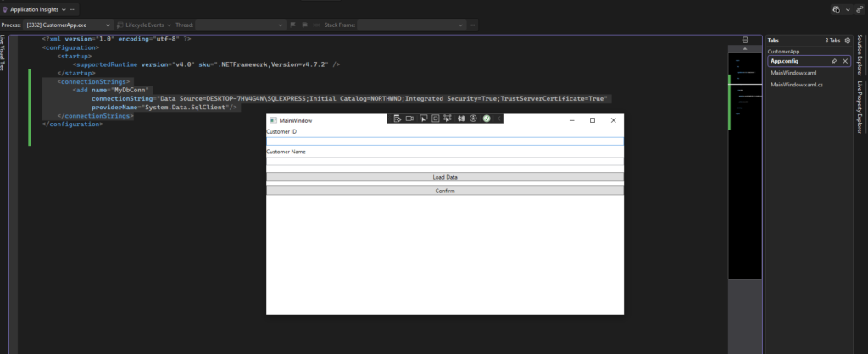Click the green Hot Reload checkmark icon
The width and height of the screenshot is (868, 354).
[x=487, y=119]
